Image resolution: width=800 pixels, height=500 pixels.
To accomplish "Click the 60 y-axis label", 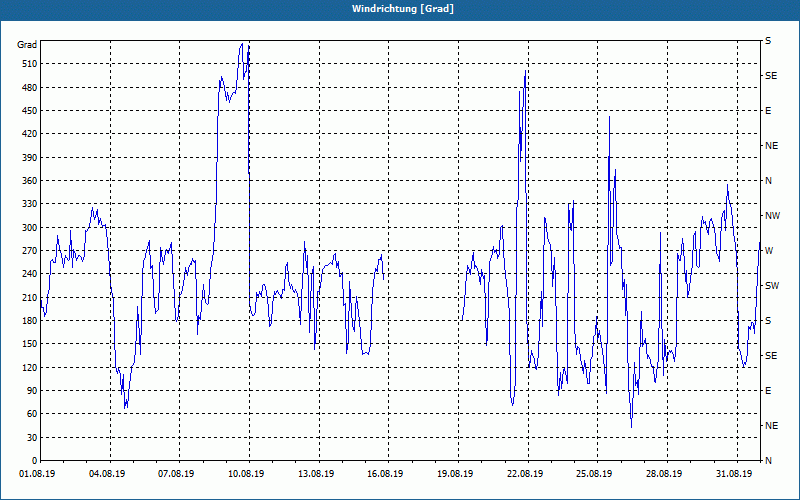I will 32,414.
